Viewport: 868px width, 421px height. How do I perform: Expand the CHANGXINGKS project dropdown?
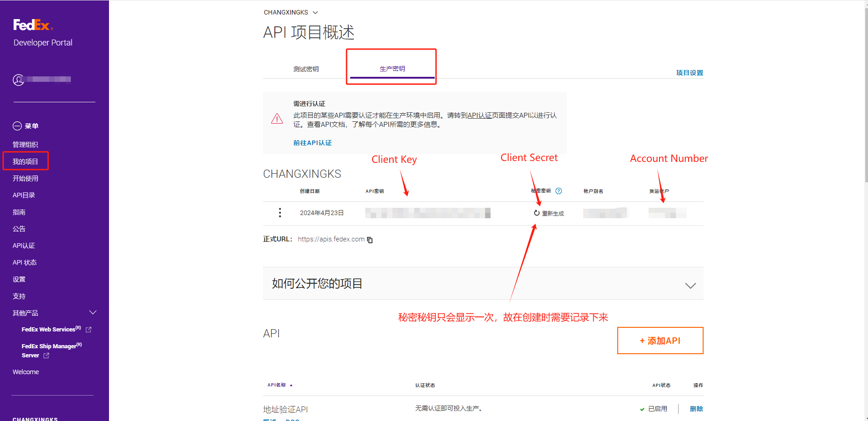[315, 12]
